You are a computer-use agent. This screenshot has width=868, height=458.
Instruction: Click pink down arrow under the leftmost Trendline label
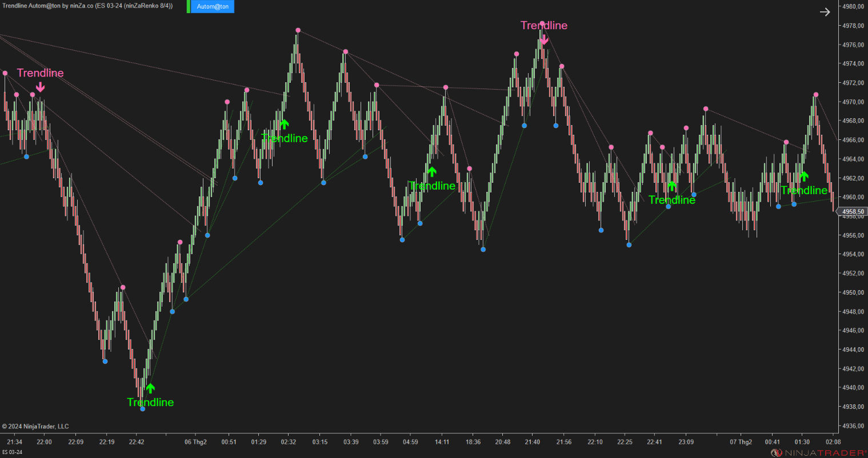(x=40, y=87)
